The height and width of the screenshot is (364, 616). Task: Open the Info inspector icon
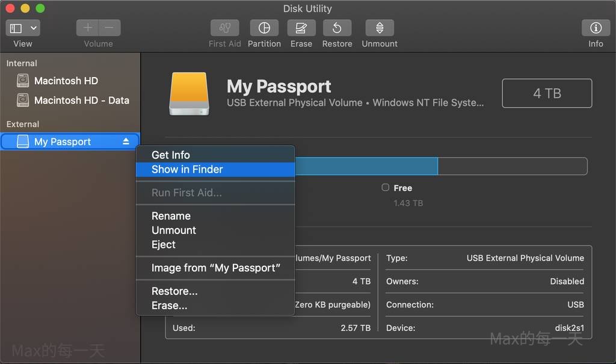pyautogui.click(x=596, y=28)
